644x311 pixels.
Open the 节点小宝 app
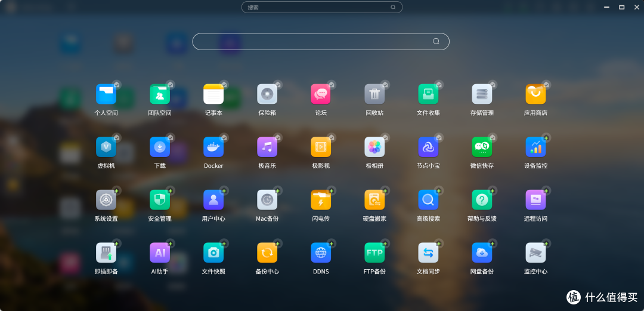[428, 147]
